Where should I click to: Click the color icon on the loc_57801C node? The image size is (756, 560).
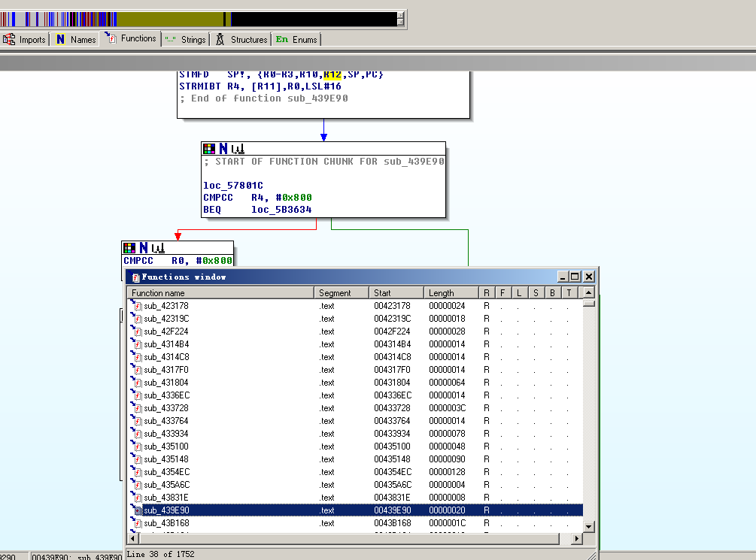pyautogui.click(x=209, y=149)
